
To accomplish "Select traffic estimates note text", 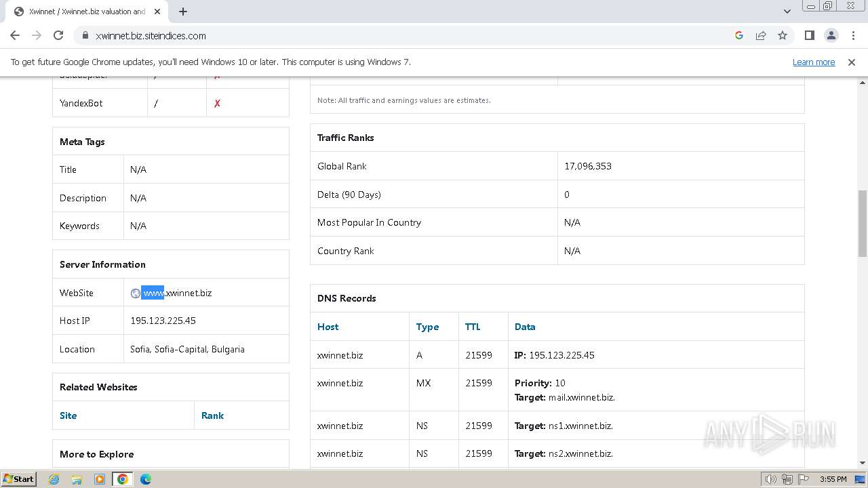I will click(404, 100).
